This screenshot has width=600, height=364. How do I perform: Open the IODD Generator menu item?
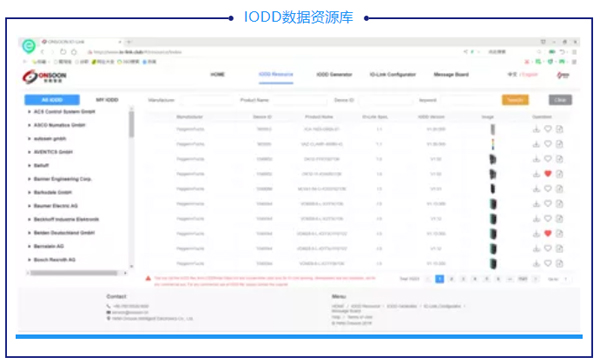pyautogui.click(x=334, y=75)
